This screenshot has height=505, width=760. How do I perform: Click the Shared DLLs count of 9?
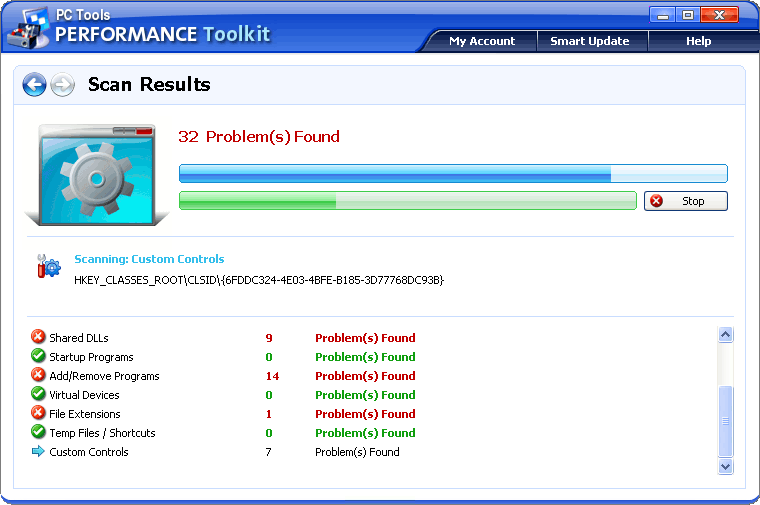[x=269, y=338]
